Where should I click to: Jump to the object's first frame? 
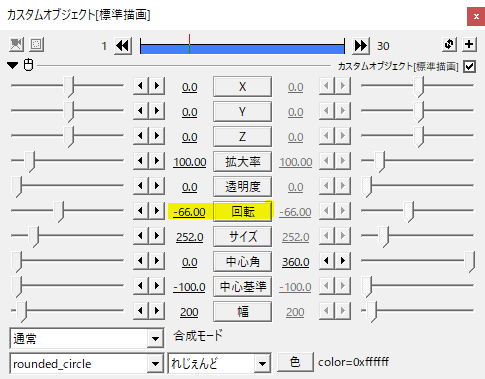click(x=123, y=46)
